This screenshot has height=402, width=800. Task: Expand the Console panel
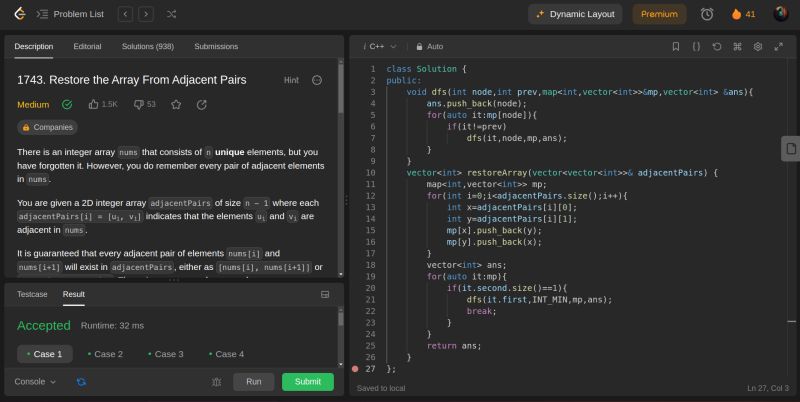(35, 382)
